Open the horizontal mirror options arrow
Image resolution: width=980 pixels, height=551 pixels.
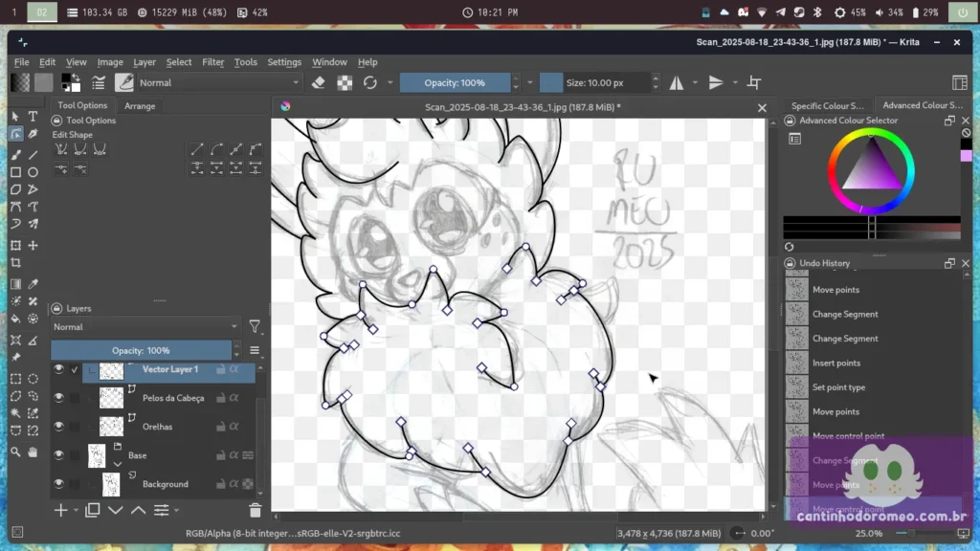(x=695, y=82)
